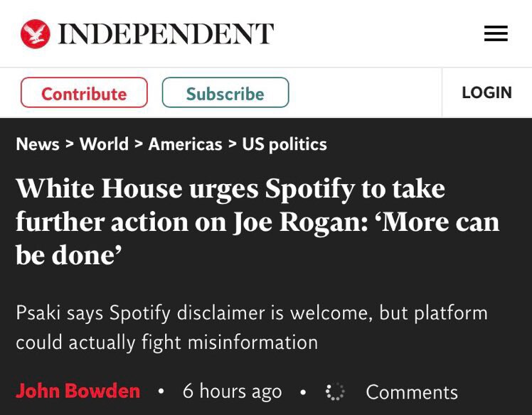
Task: Click the chevron after News breadcrumb
Action: [x=70, y=144]
